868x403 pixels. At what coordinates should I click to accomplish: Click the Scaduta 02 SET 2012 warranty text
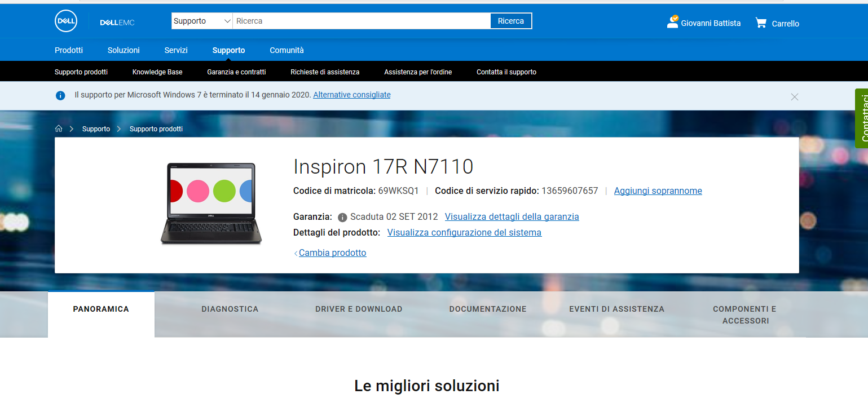[394, 217]
